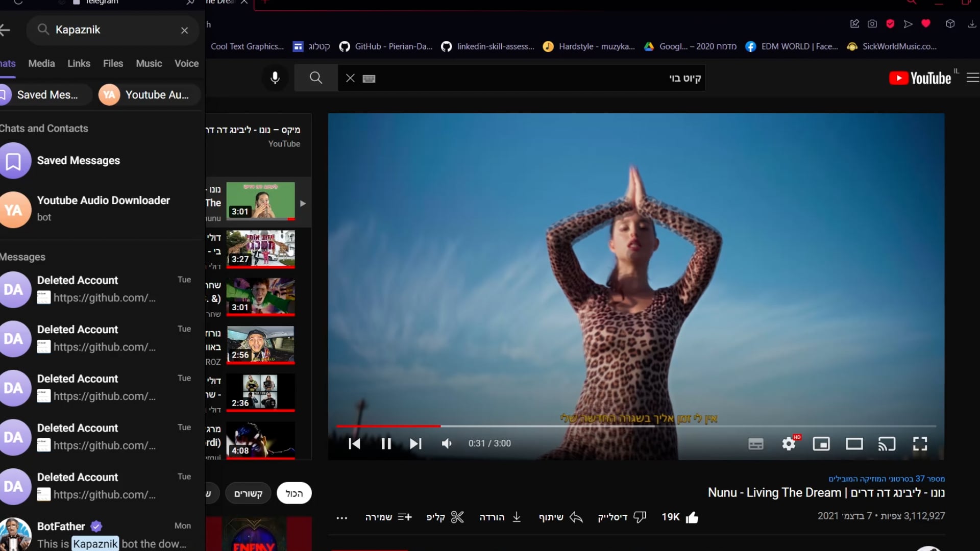The image size is (980, 551).
Task: Open the GitHub - Pierian-Da... bookmark
Action: pyautogui.click(x=386, y=46)
